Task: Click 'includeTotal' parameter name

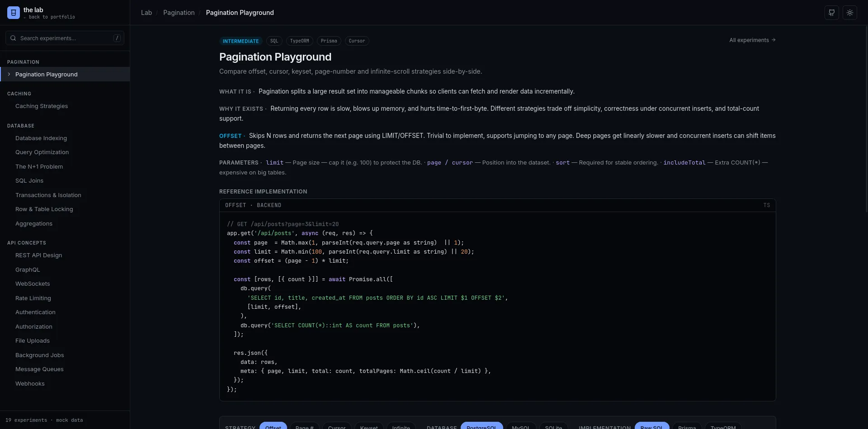Action: 684,163
